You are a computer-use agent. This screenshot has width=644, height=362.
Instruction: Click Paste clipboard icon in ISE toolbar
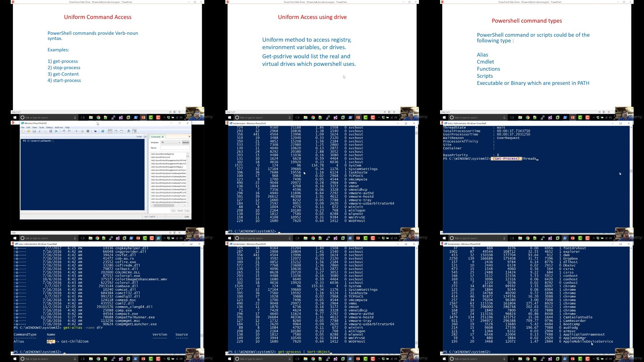51,131
